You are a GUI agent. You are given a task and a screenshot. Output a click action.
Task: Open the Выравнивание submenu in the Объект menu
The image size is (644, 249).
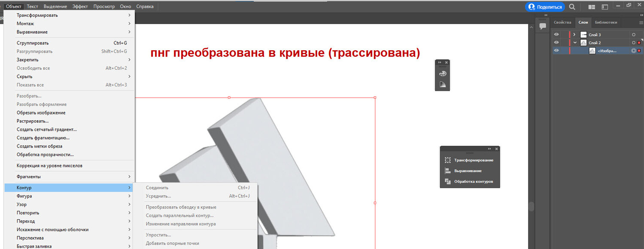[69, 32]
